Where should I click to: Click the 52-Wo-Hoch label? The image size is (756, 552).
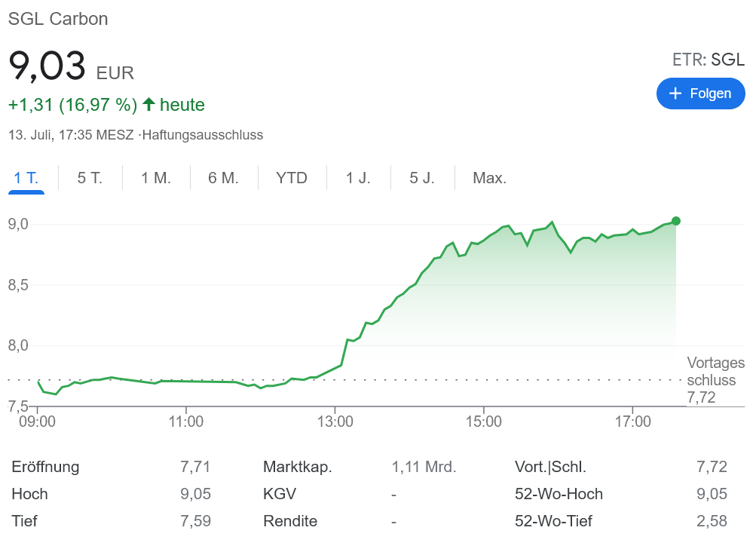[x=559, y=494]
